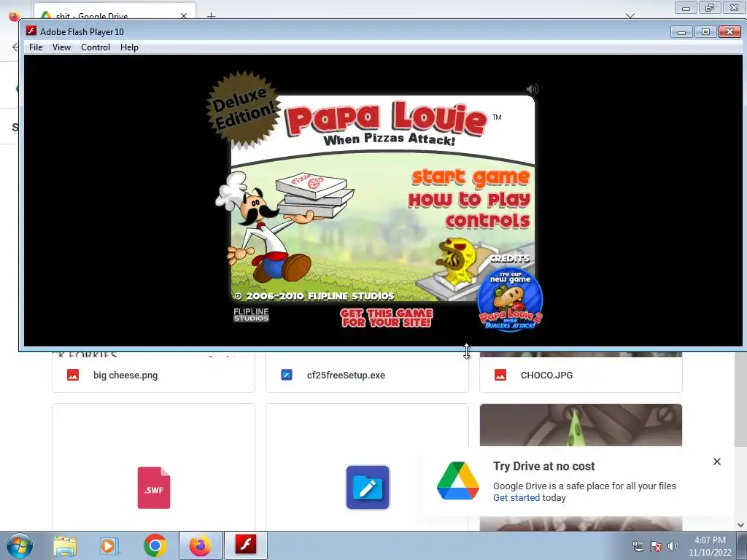Image resolution: width=747 pixels, height=560 pixels.
Task: Click the Drive page vertical scrollbar
Action: coord(740,399)
